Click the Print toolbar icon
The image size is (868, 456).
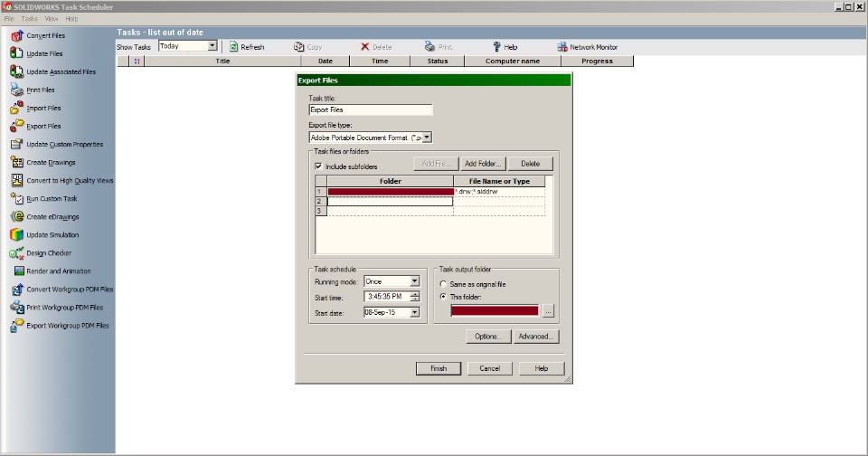[429, 47]
